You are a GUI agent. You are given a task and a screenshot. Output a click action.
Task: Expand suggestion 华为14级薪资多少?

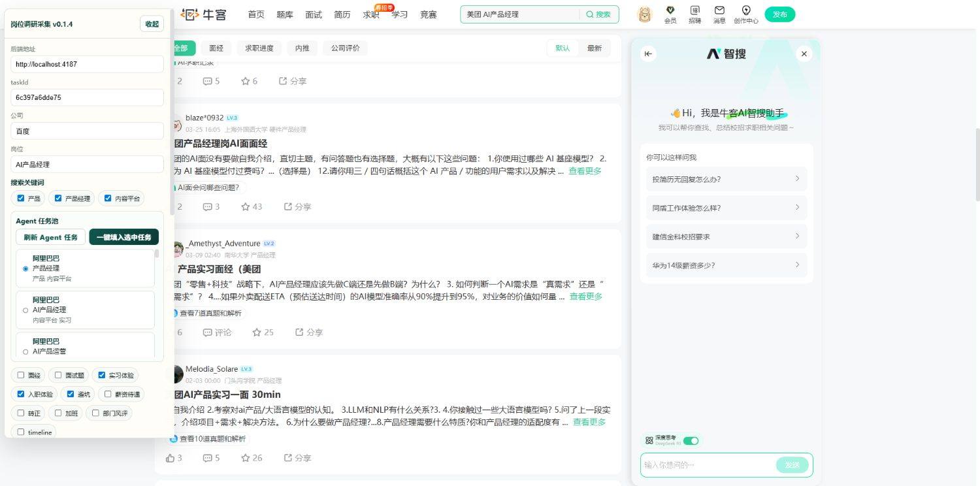[727, 265]
